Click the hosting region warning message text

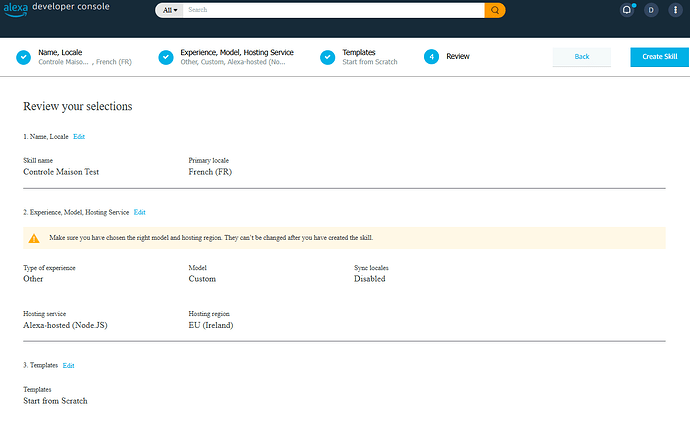click(x=211, y=238)
